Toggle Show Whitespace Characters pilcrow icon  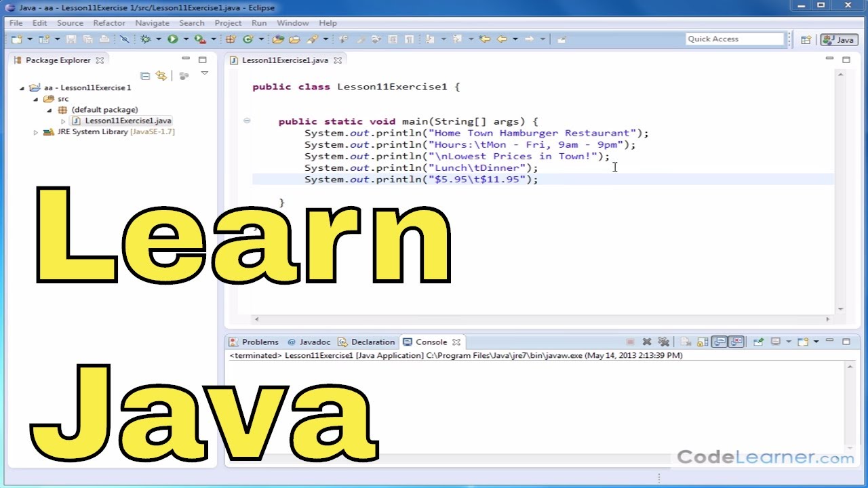410,39
